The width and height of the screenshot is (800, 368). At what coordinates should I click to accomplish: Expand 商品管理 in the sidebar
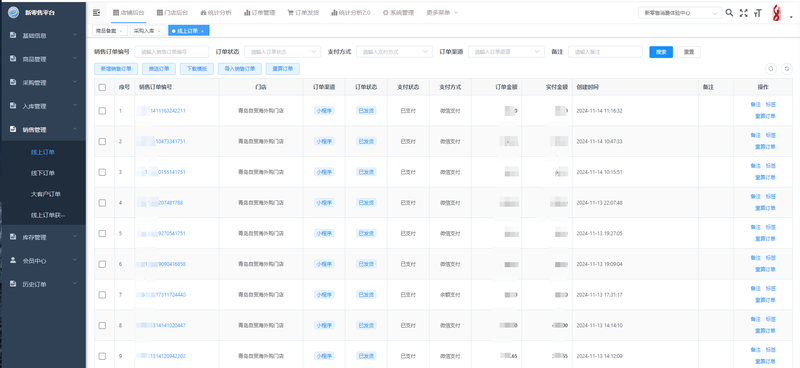43,59
